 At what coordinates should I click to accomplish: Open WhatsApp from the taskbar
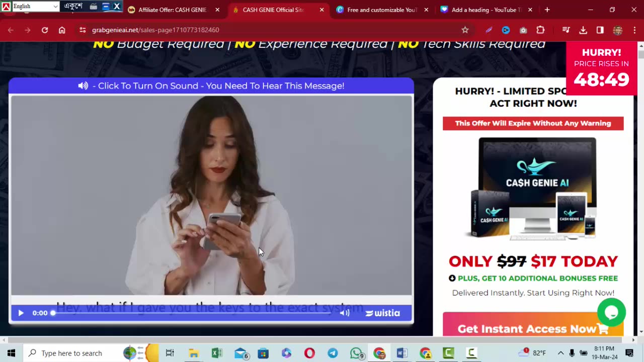[x=357, y=353]
